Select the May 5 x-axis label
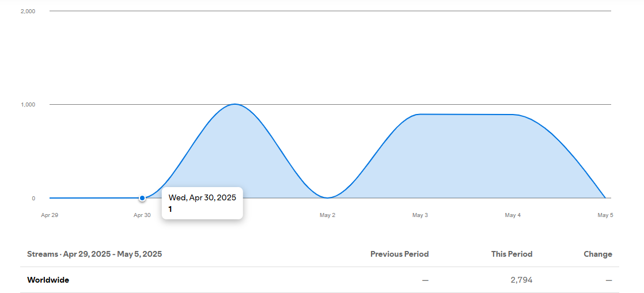Viewport: 644px width, 293px height. (x=605, y=215)
